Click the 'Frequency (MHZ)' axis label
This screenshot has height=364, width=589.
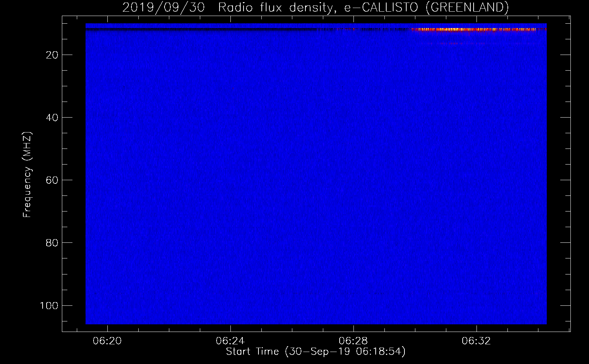(27, 174)
